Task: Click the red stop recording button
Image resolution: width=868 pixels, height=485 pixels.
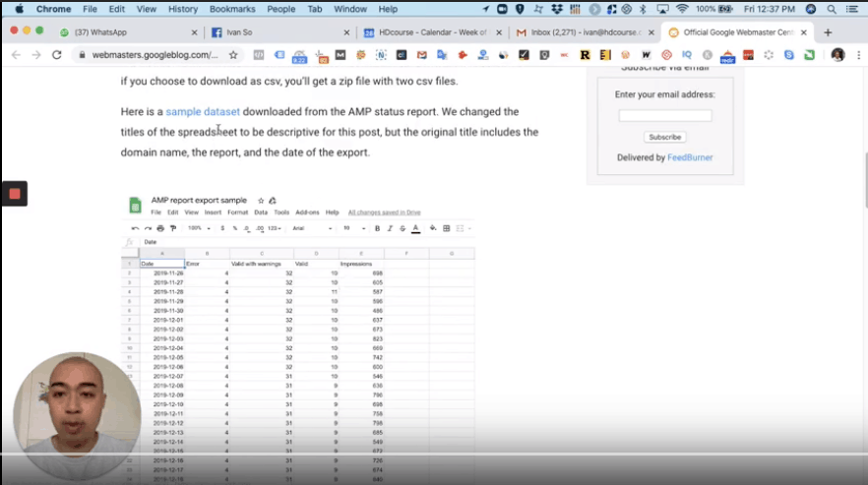Action: (14, 194)
